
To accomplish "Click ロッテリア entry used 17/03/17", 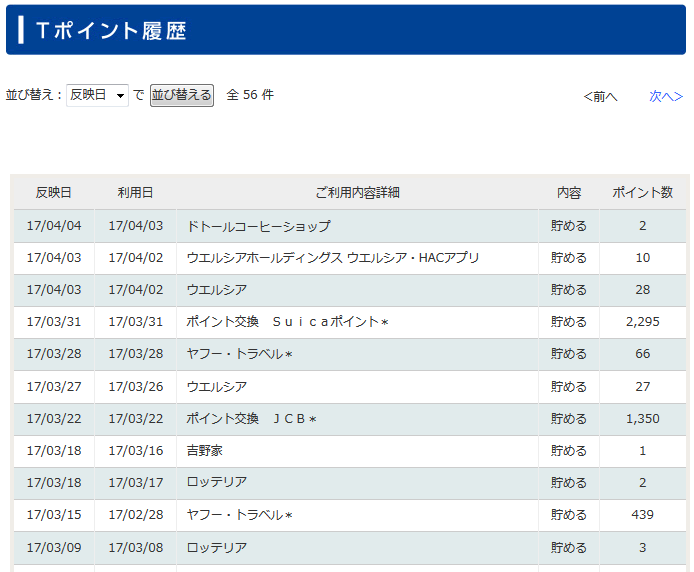I will point(217,483).
